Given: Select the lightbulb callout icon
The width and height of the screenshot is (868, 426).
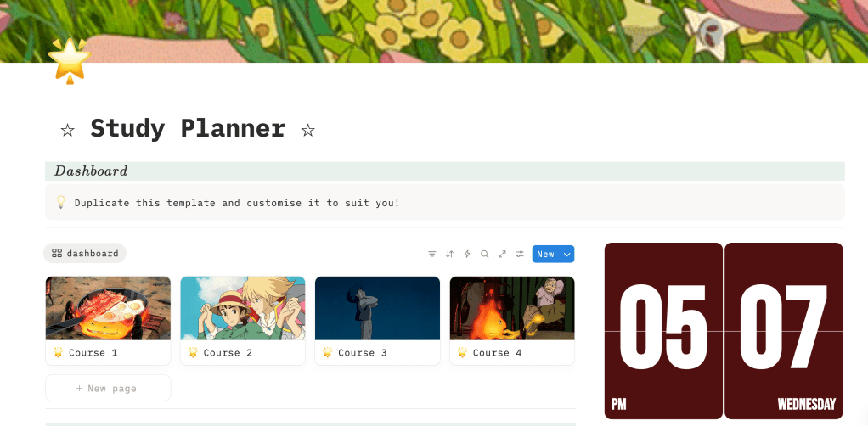Looking at the screenshot, I should [x=61, y=202].
